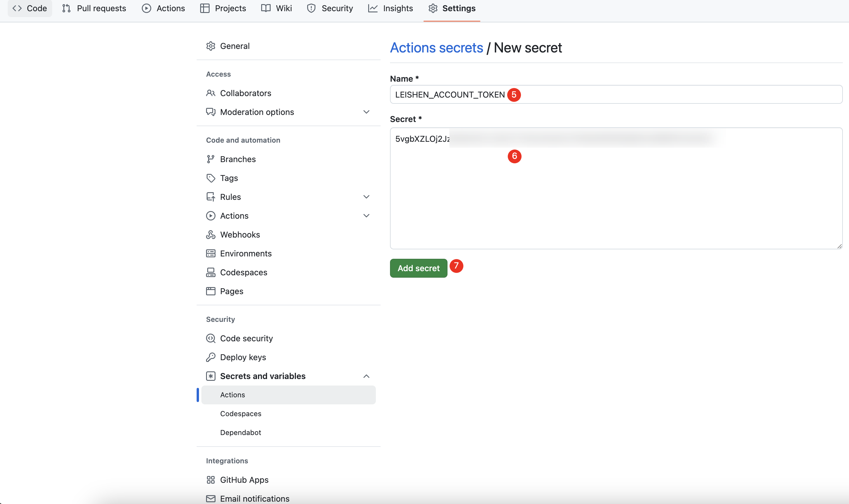
Task: Click the Codespaces computer icon under Code and automation
Action: tap(210, 272)
